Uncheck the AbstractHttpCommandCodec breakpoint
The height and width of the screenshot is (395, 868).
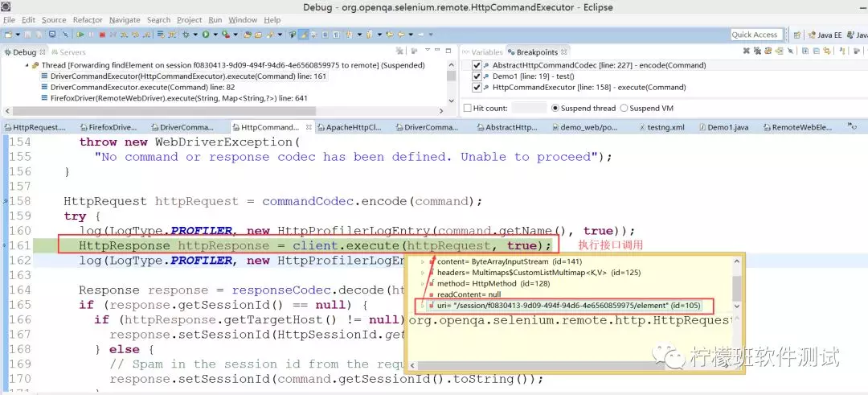(477, 65)
